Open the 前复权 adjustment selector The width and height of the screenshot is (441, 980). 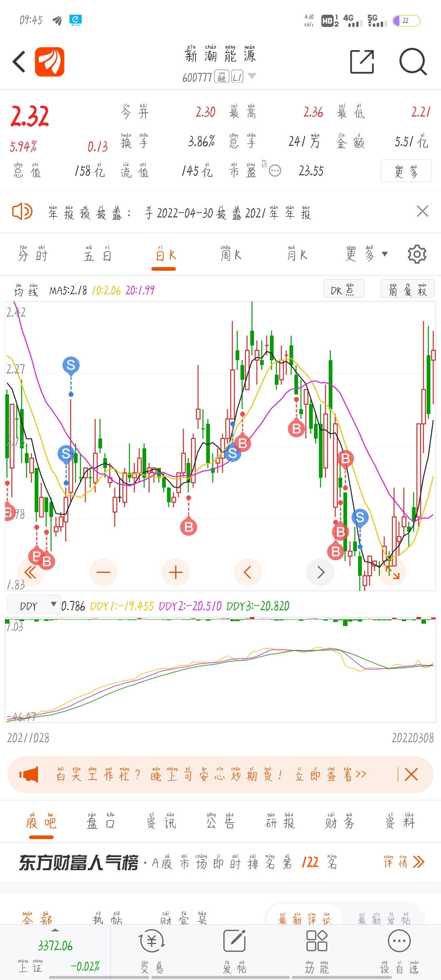point(407,289)
